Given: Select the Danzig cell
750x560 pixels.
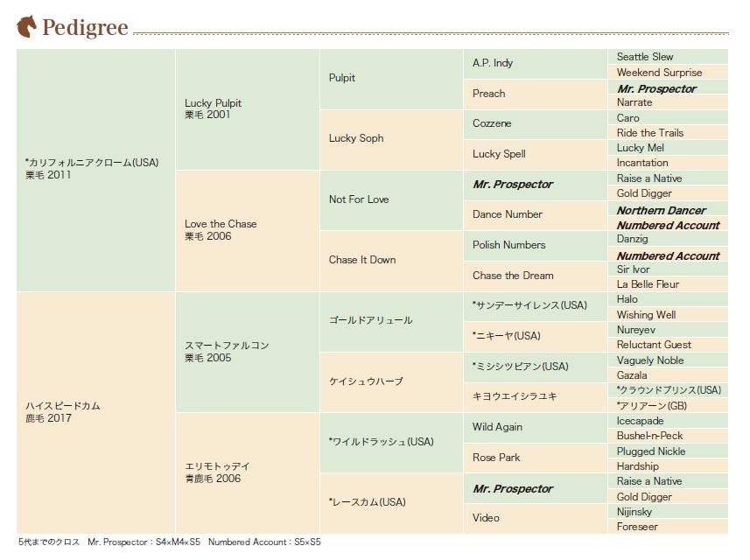Looking at the screenshot, I should 668,239.
